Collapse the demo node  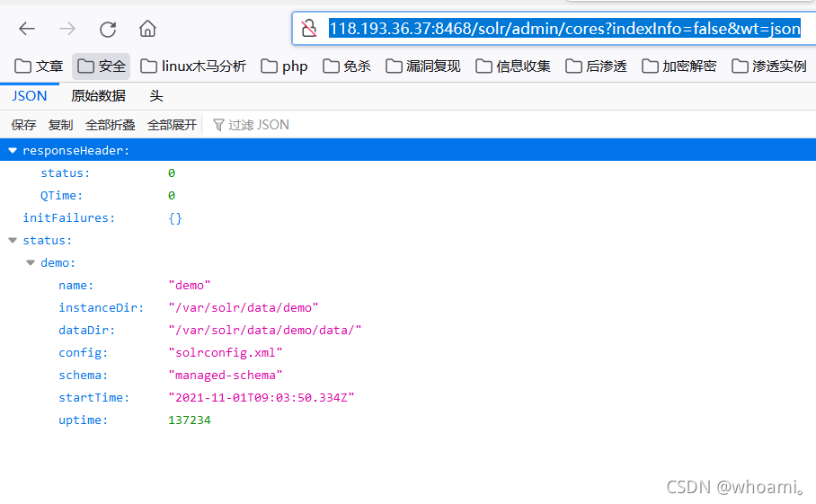(31, 262)
